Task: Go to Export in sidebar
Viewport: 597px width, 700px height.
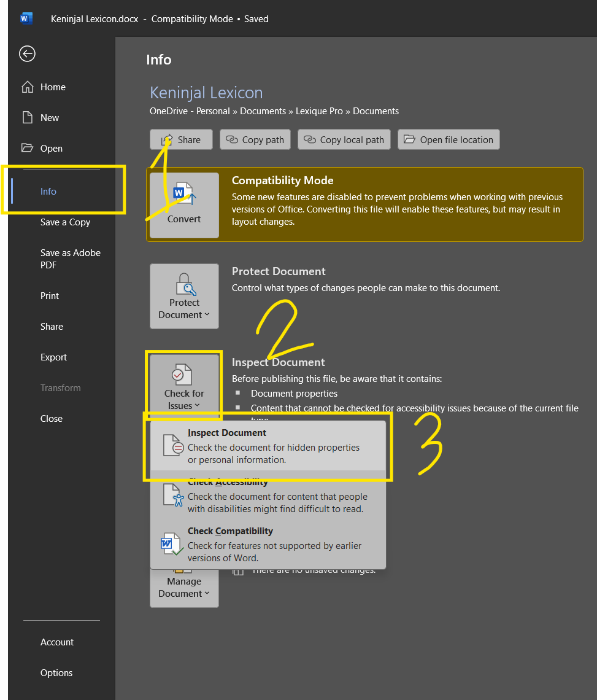Action: [x=54, y=357]
